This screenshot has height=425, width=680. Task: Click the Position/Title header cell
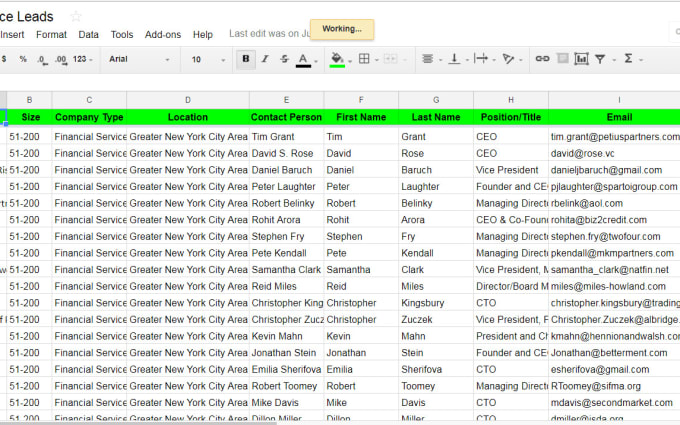tap(511, 117)
